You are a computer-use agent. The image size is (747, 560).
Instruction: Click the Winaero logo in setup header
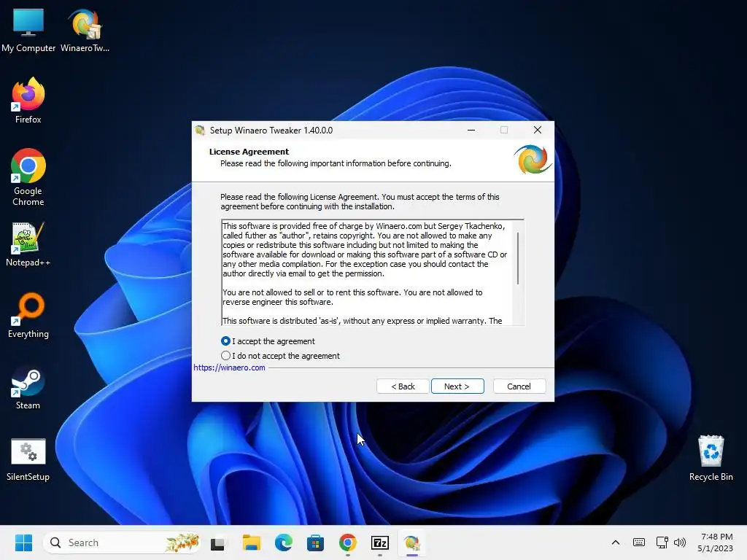[533, 160]
